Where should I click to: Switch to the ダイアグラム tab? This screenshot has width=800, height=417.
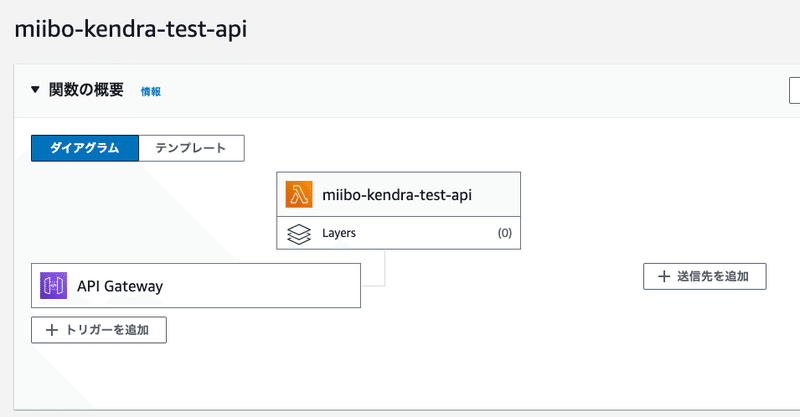pyautogui.click(x=85, y=148)
